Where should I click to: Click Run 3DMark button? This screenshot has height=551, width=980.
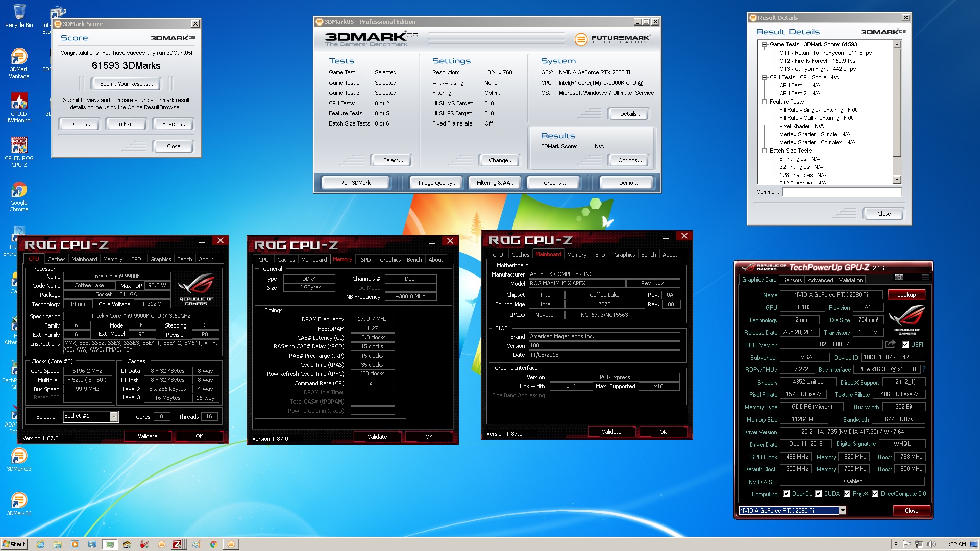[355, 183]
